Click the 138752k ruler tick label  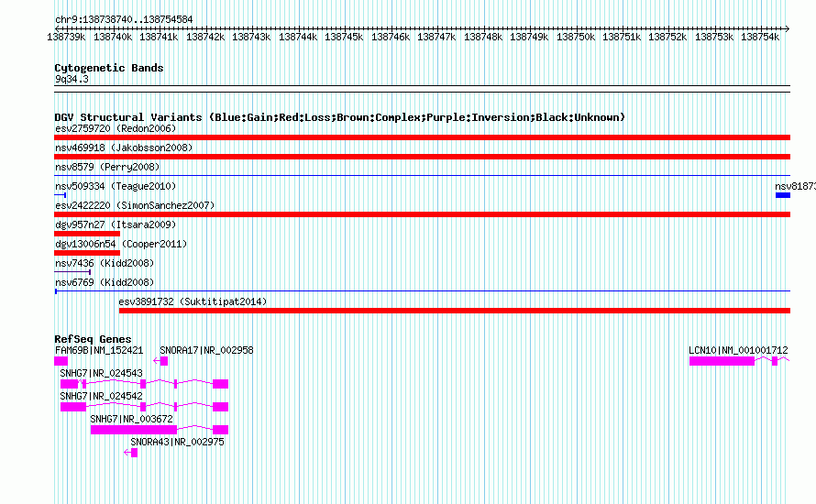667,37
